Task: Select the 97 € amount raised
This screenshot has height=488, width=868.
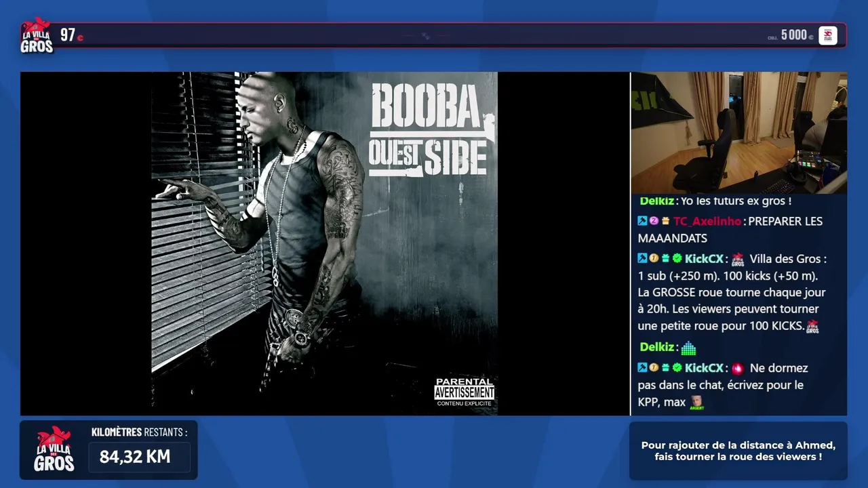Action: click(x=71, y=35)
